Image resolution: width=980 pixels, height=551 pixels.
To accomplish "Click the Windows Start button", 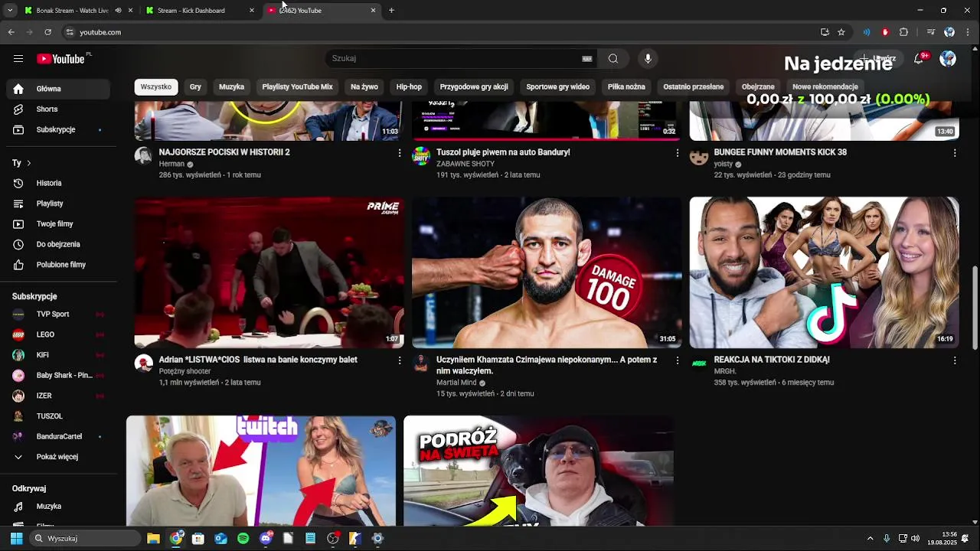I will pos(16,539).
